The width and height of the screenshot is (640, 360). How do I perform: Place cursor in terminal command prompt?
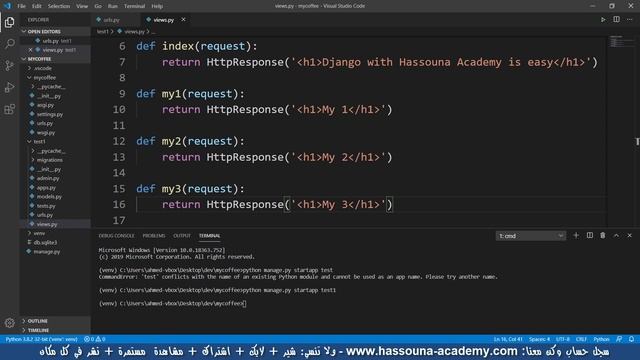coord(245,304)
